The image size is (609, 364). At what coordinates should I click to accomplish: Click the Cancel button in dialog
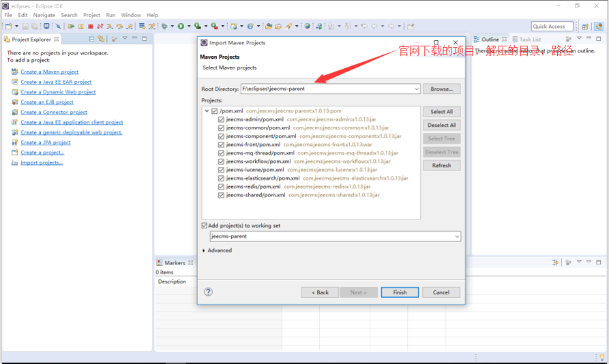pos(441,292)
